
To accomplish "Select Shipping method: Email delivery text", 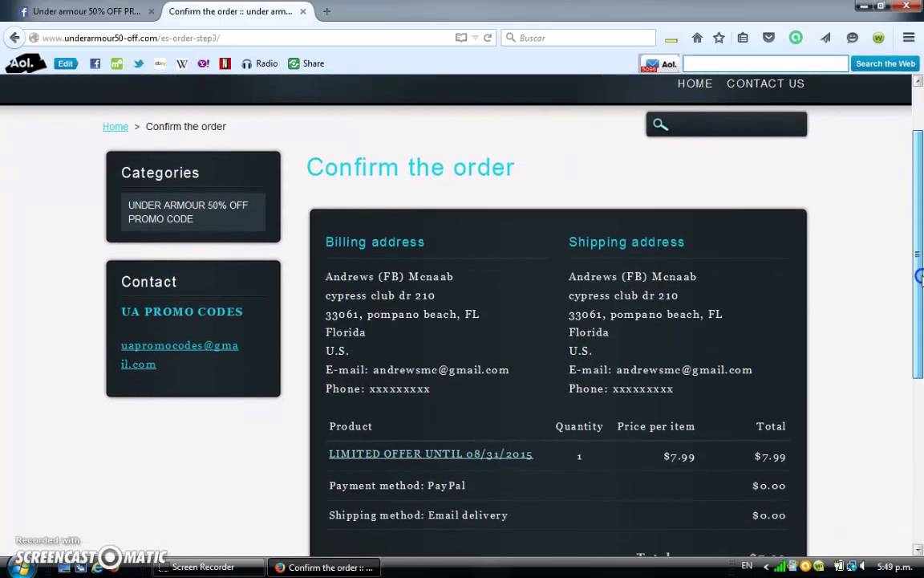I will (x=418, y=515).
